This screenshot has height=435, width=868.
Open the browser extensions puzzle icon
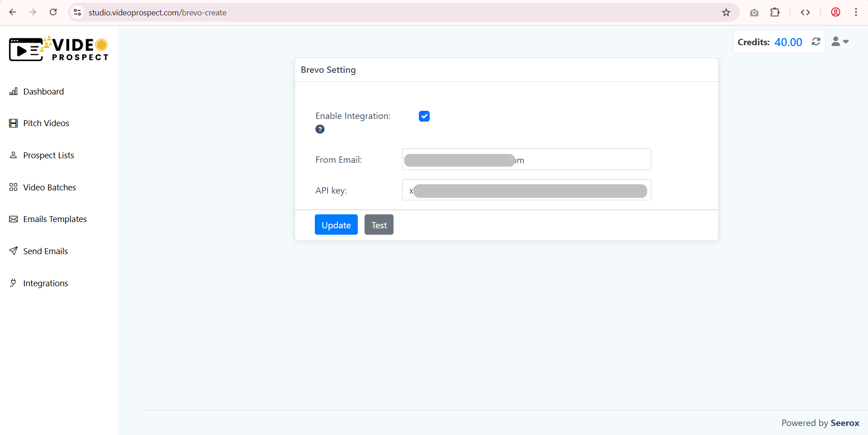coord(775,13)
